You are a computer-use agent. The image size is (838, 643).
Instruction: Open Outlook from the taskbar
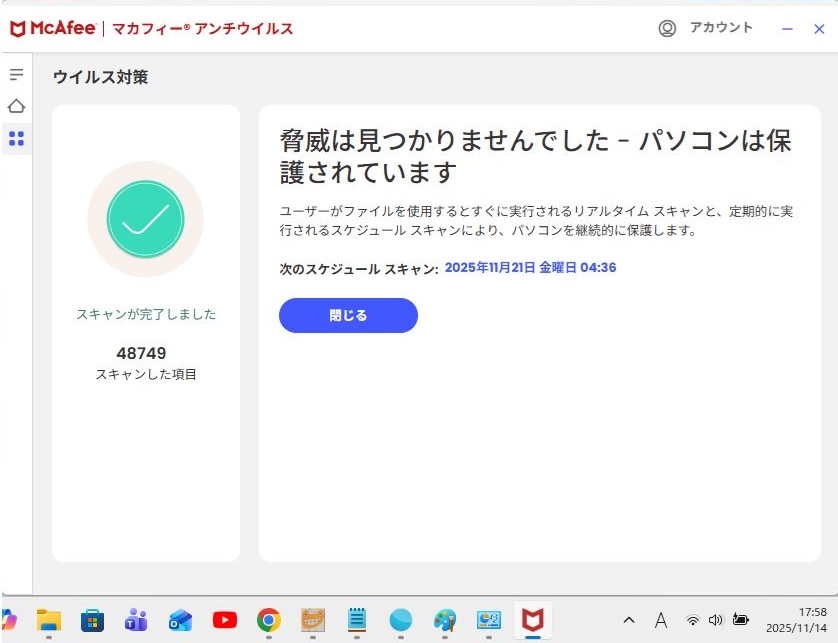pos(180,620)
